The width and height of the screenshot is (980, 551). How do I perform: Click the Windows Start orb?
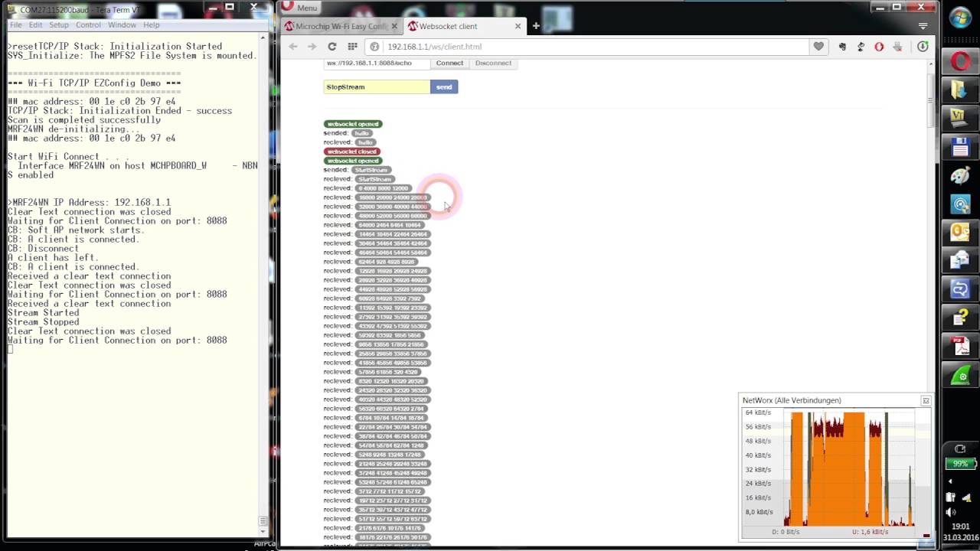[960, 17]
